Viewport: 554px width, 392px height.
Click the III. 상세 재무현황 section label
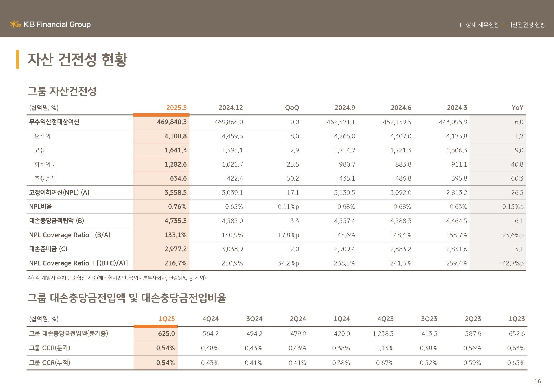(x=478, y=25)
